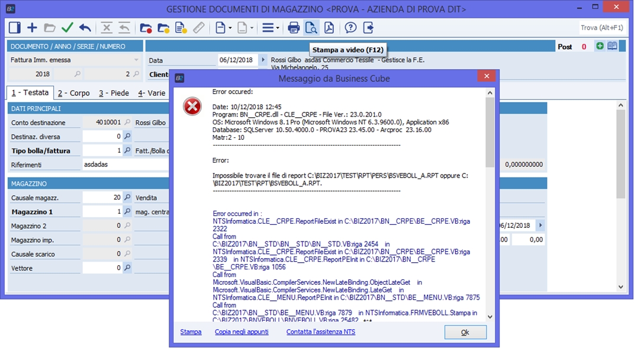The width and height of the screenshot is (644, 351).
Task: Click the Riferimenti field containing asdadas
Action: click(x=125, y=165)
